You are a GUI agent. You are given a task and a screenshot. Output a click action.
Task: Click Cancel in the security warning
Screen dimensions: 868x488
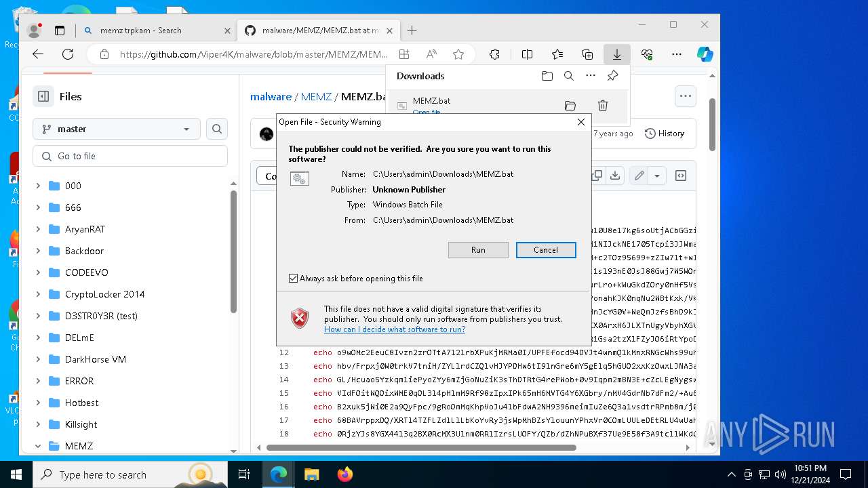[x=546, y=250]
